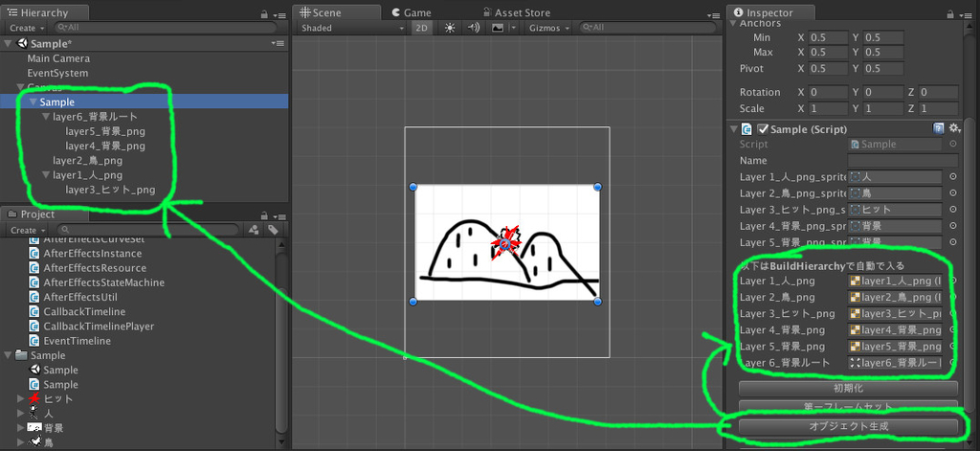The height and width of the screenshot is (451, 980).
Task: Open the Shaded draw mode dropdown
Action: coord(352,28)
